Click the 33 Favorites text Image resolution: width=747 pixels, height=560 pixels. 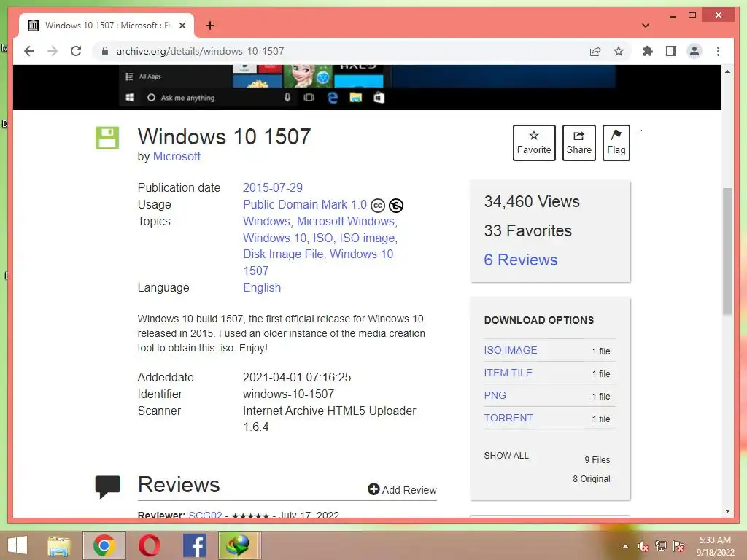tap(528, 231)
